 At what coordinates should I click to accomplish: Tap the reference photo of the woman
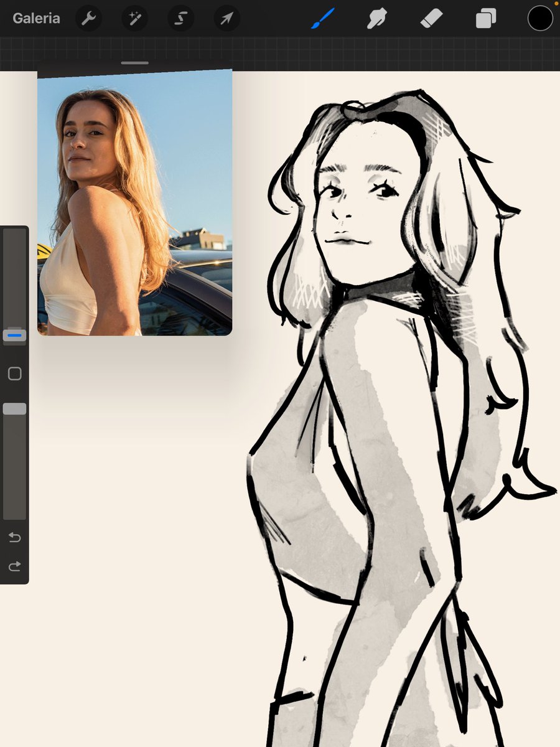134,202
